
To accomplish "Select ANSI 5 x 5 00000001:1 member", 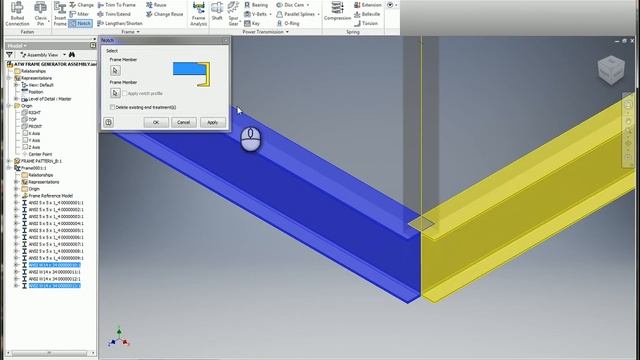I will [52, 203].
